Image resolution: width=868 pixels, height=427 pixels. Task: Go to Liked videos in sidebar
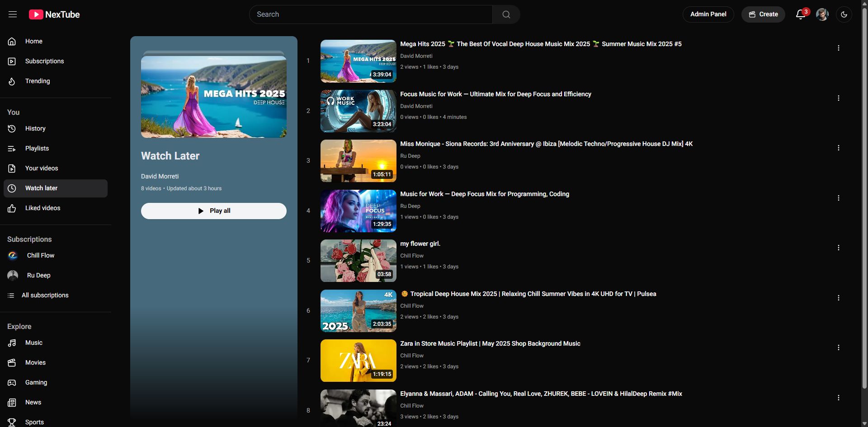pyautogui.click(x=42, y=208)
